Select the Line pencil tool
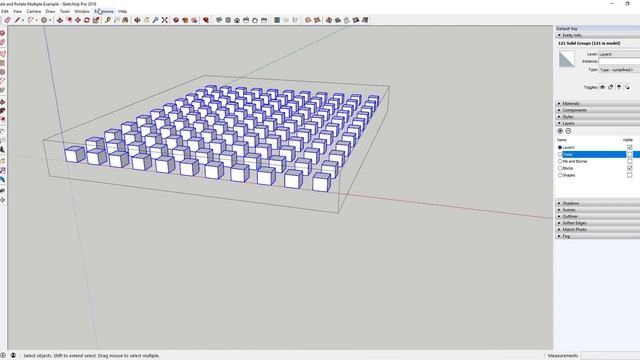 click(x=17, y=20)
